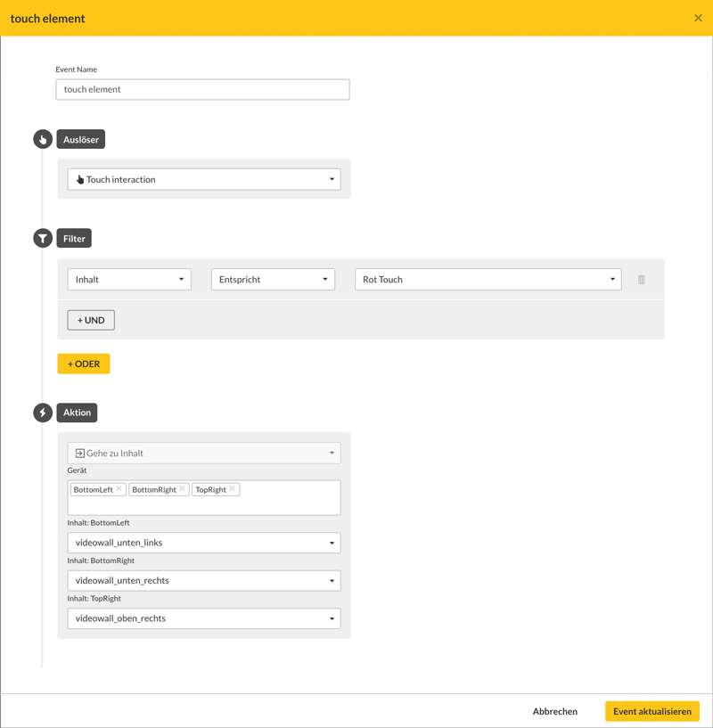Edit the Event Name field
Screen dimensions: 713x728
202,89
